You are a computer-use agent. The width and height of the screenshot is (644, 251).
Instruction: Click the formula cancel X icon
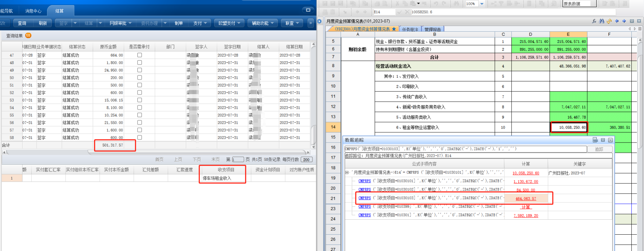point(407,12)
